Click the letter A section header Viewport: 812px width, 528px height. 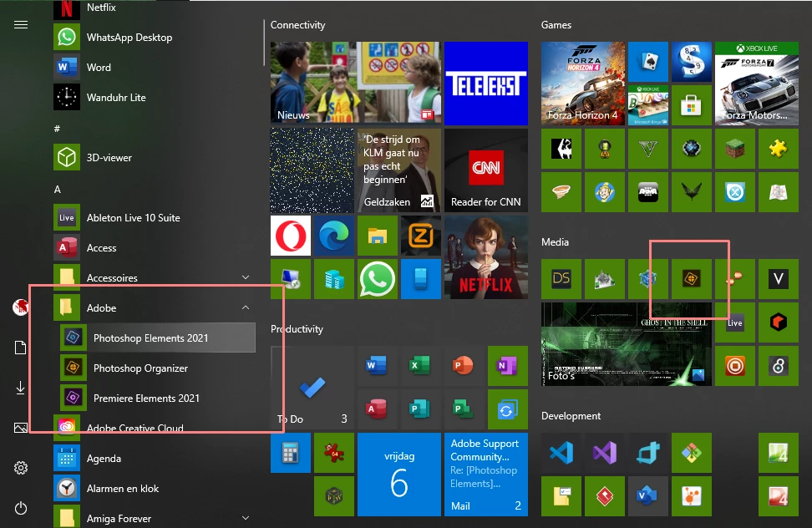(58, 190)
